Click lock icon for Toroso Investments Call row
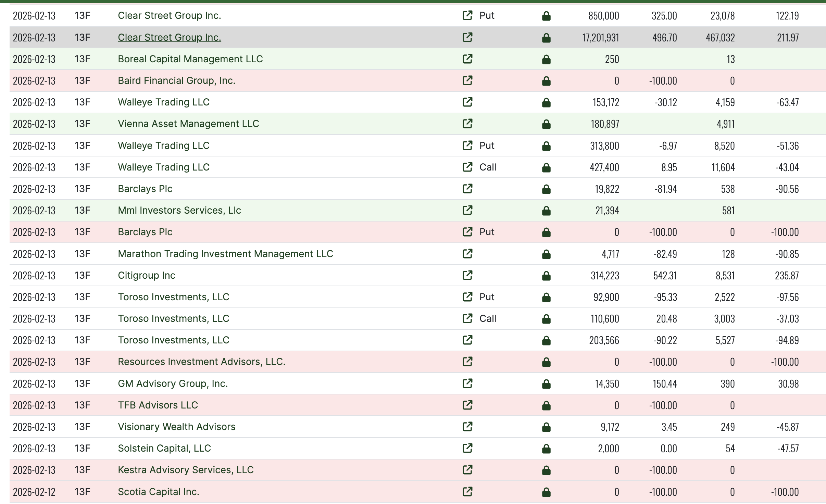This screenshot has height=504, width=826. click(546, 319)
